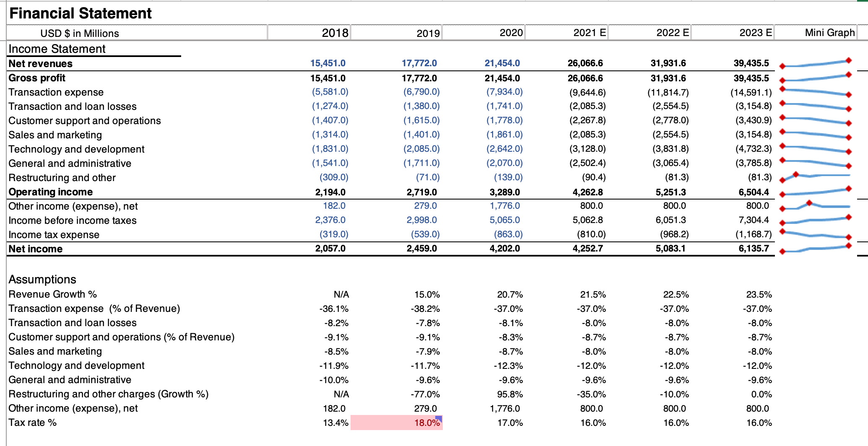Click the Mini Graph column header
The width and height of the screenshot is (868, 446).
830,33
